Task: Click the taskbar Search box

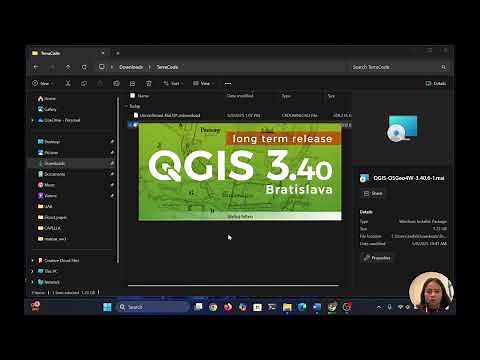Action: coord(153,307)
